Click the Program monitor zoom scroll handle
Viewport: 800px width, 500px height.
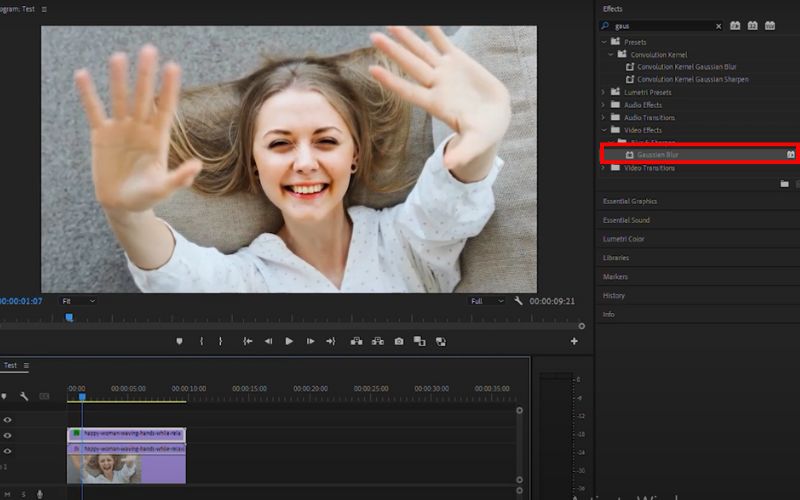pos(582,326)
